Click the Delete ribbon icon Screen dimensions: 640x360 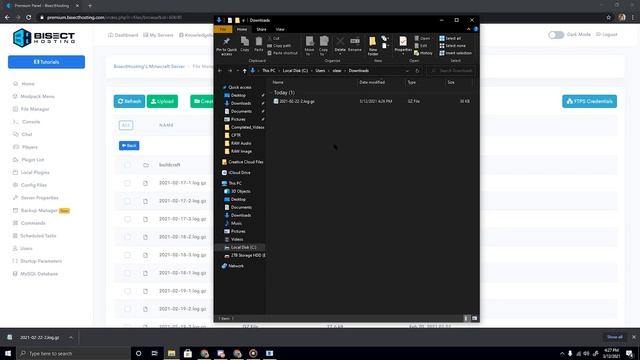click(340, 44)
